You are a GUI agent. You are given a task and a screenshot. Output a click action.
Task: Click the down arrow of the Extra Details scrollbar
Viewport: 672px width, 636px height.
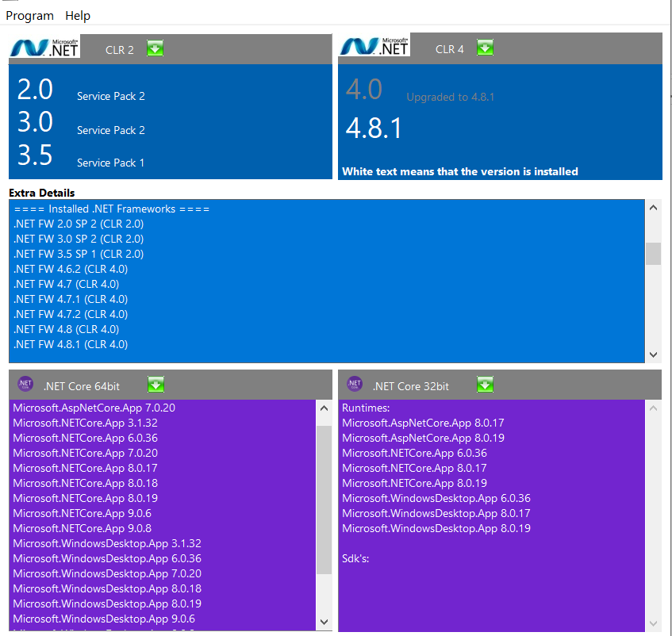tap(653, 354)
